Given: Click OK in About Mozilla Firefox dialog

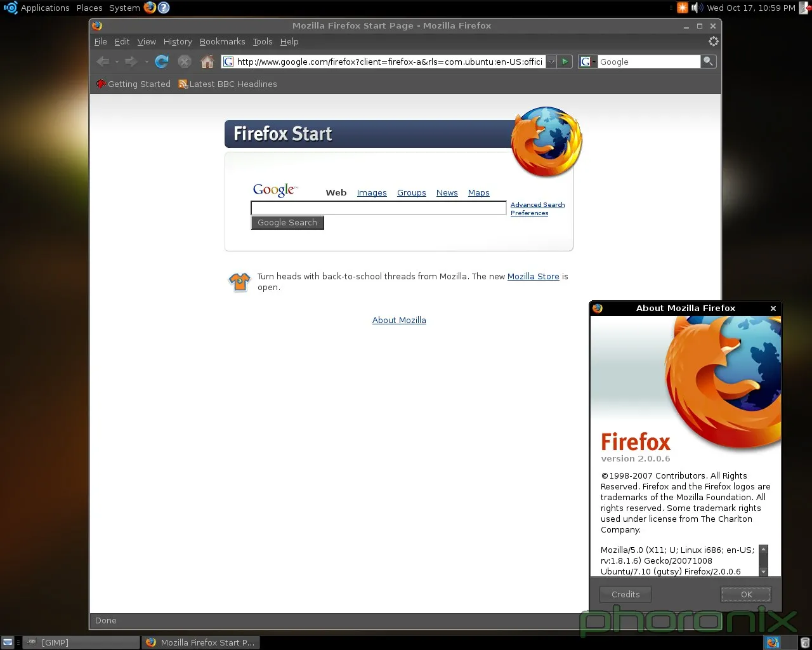Looking at the screenshot, I should click(x=747, y=594).
